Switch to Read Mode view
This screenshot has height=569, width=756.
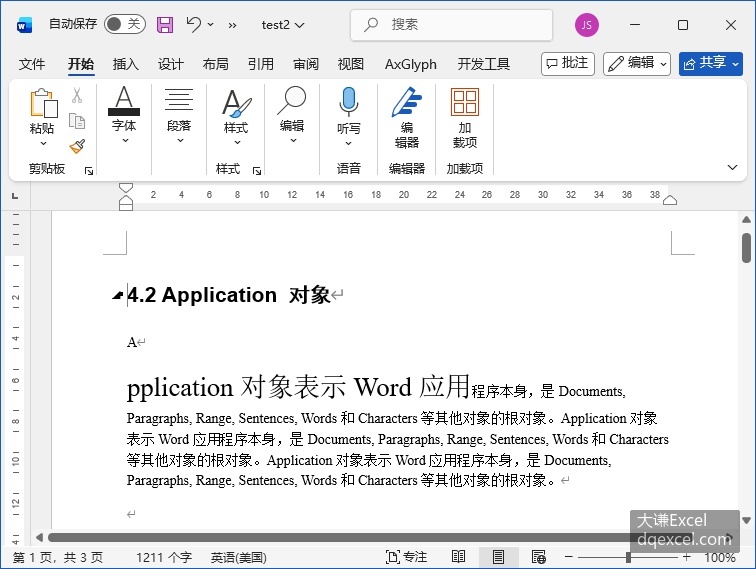459,557
